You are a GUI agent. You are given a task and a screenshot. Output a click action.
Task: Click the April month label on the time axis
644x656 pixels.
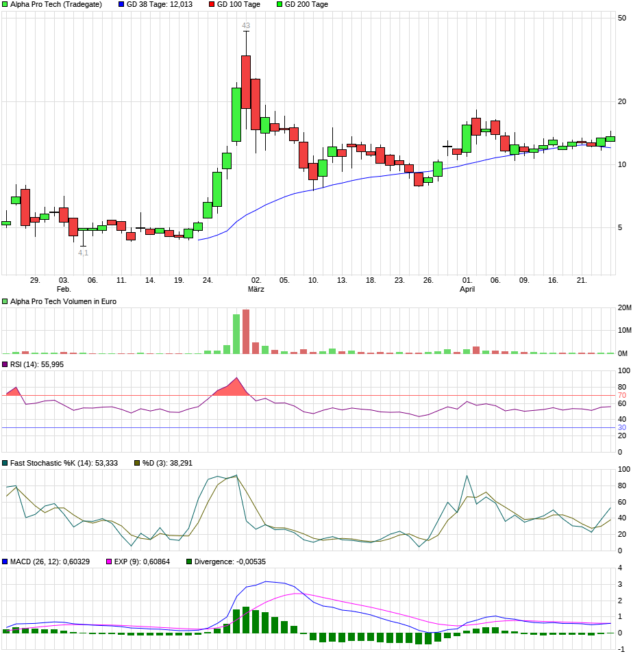coord(467,290)
